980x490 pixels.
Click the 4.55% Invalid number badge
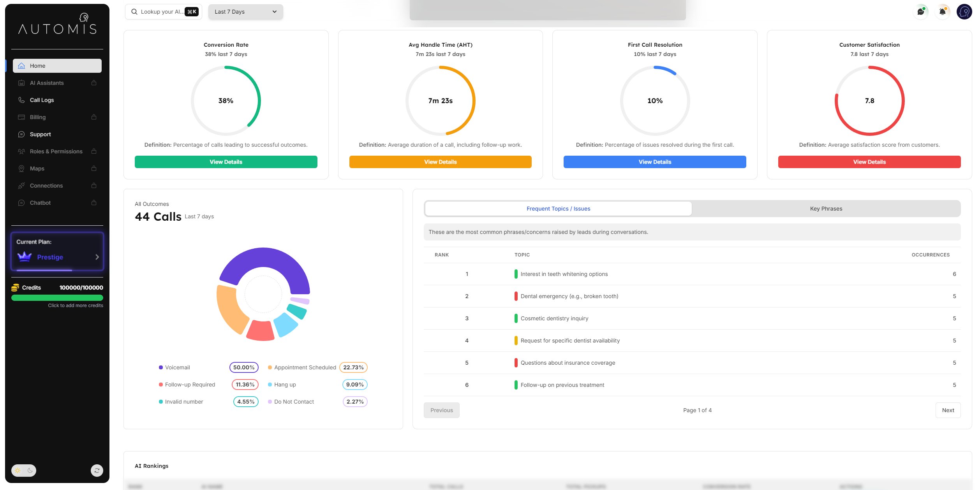click(246, 402)
